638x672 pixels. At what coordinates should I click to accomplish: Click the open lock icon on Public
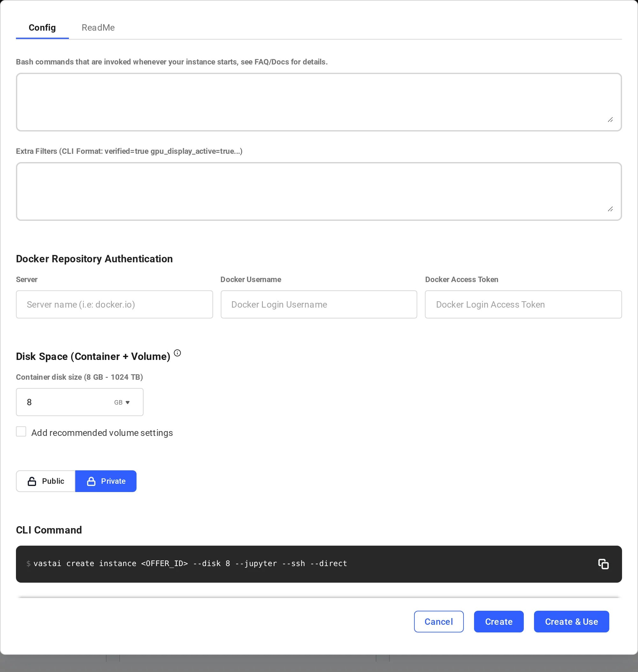pyautogui.click(x=32, y=481)
